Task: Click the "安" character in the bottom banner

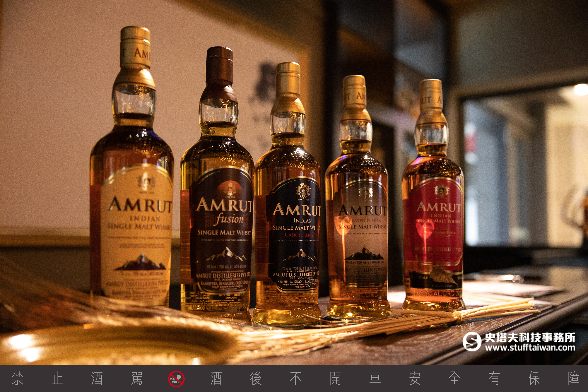Action: point(415,378)
